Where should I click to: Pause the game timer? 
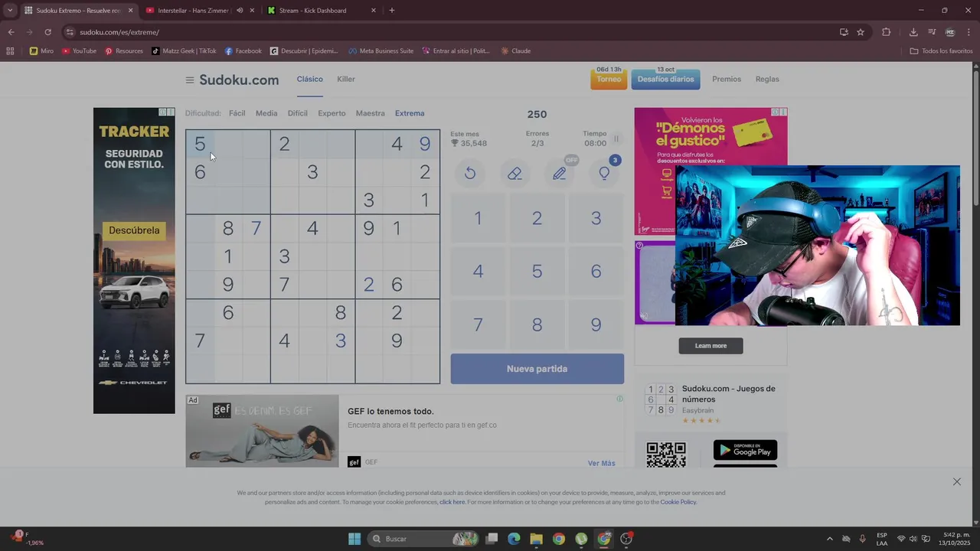click(616, 139)
